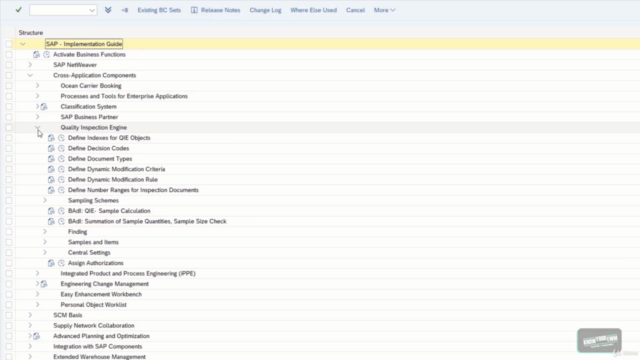Click the toolbar icon left of Existing BC Sets
Viewport: 640px width, 360px height.
pos(124,10)
